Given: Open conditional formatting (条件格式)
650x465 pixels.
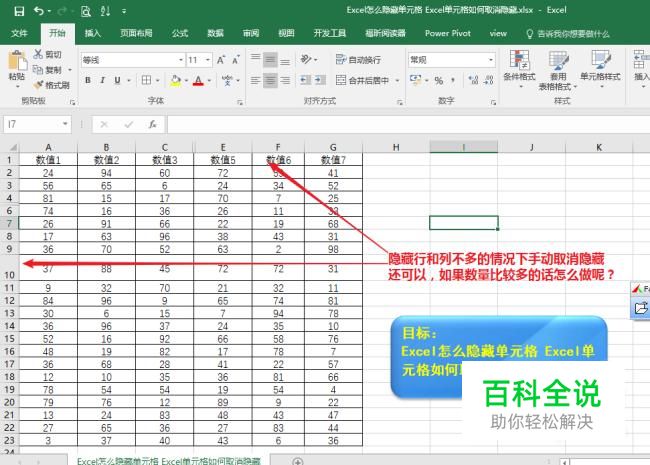Looking at the screenshot, I should tap(519, 69).
